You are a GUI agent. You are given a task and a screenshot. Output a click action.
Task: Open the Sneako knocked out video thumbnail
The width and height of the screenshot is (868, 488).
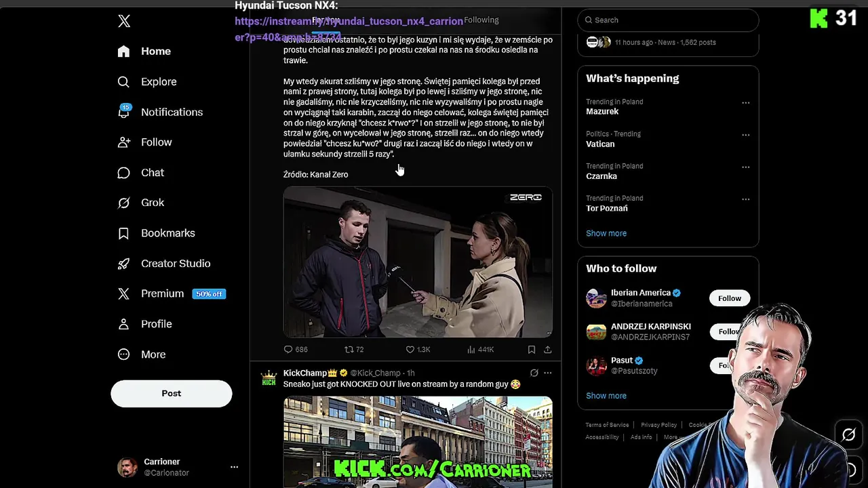coord(418,442)
